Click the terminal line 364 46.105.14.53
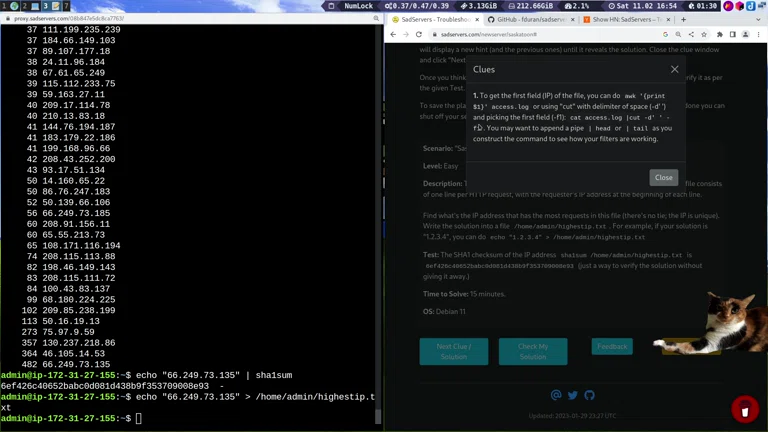Screen dimensions: 768x432 63,354
